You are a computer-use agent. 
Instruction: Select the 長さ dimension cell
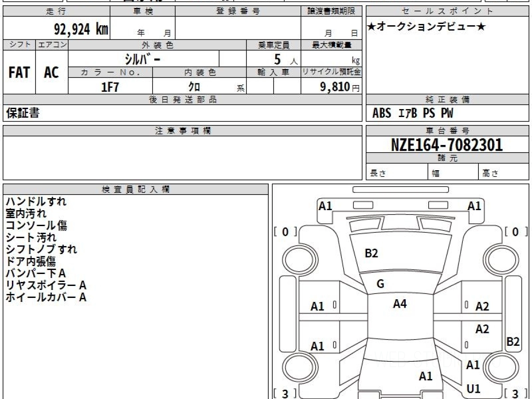pyautogui.click(x=397, y=172)
